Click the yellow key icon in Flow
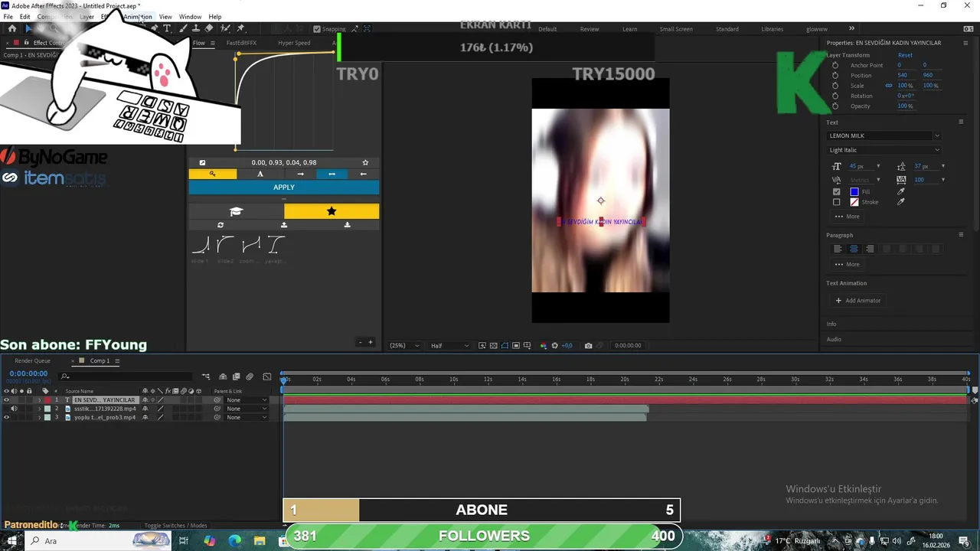Viewport: 980px width, 551px height. pos(213,174)
